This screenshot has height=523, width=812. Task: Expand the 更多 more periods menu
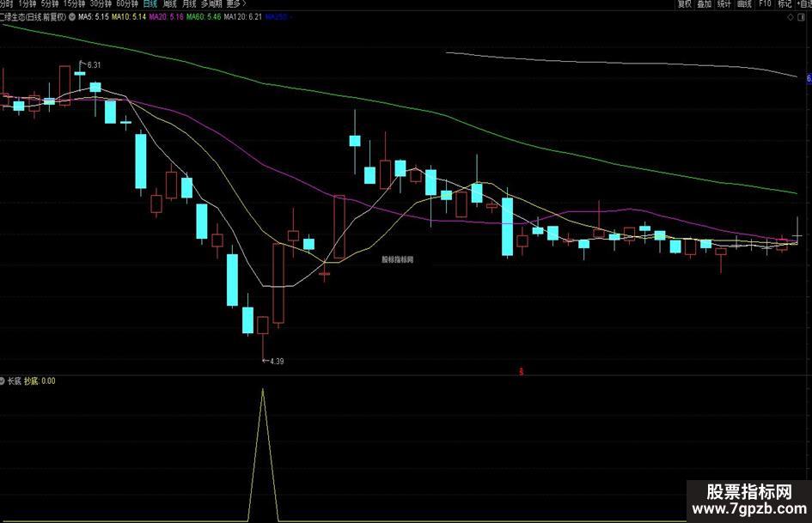pos(236,3)
